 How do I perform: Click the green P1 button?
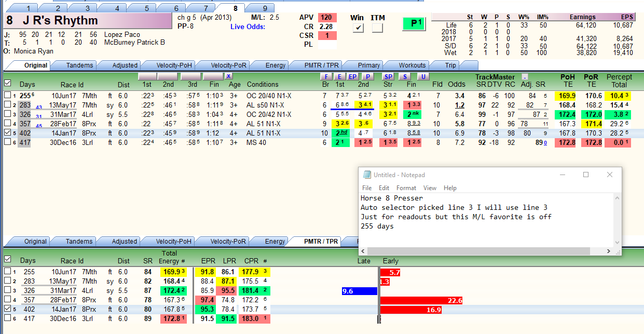tap(415, 24)
